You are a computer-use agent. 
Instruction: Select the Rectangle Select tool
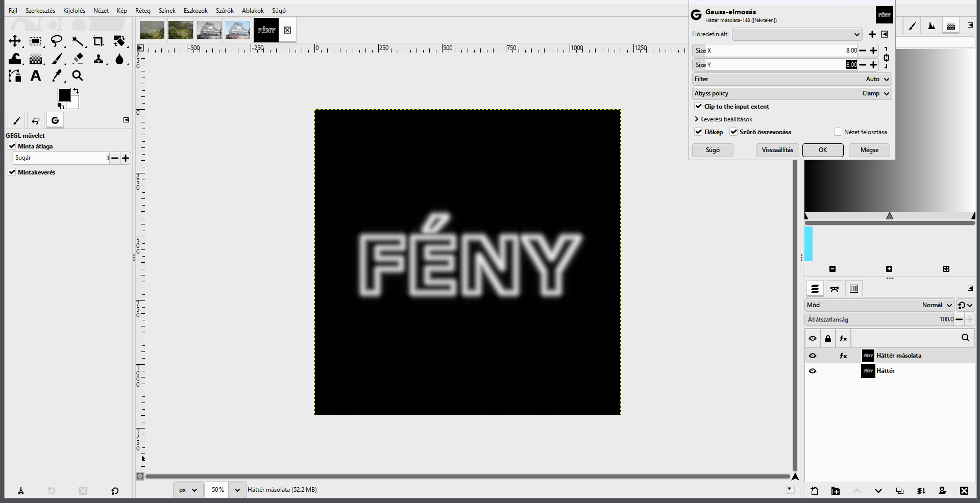[35, 41]
